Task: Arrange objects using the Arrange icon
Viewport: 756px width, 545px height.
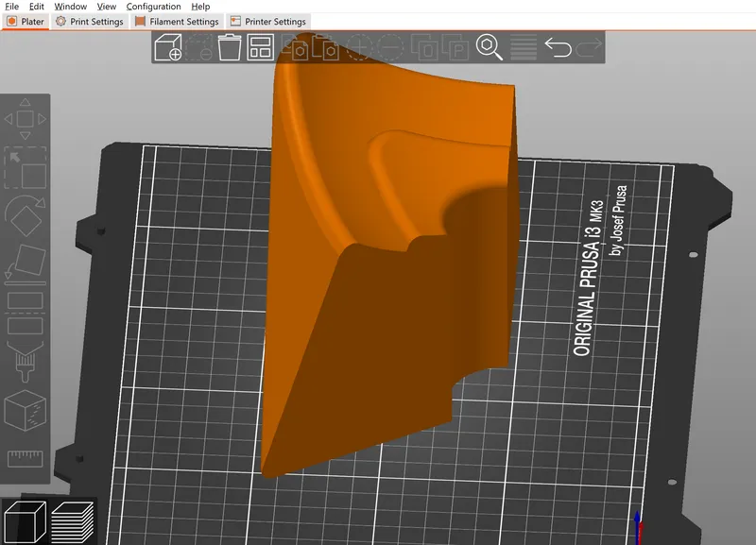Action: (x=260, y=46)
